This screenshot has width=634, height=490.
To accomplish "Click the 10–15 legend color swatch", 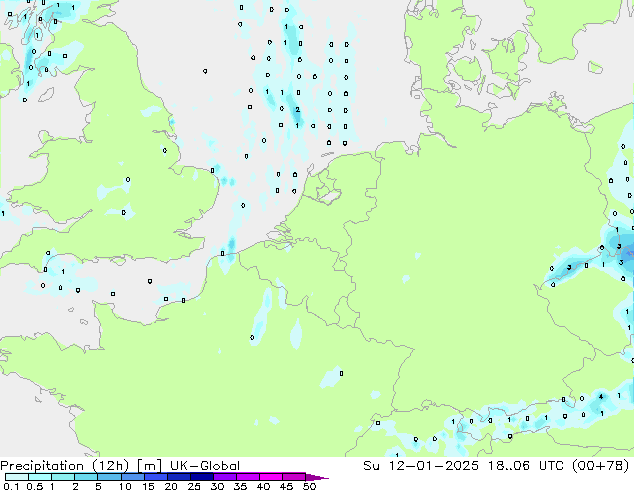I will pos(132,477).
